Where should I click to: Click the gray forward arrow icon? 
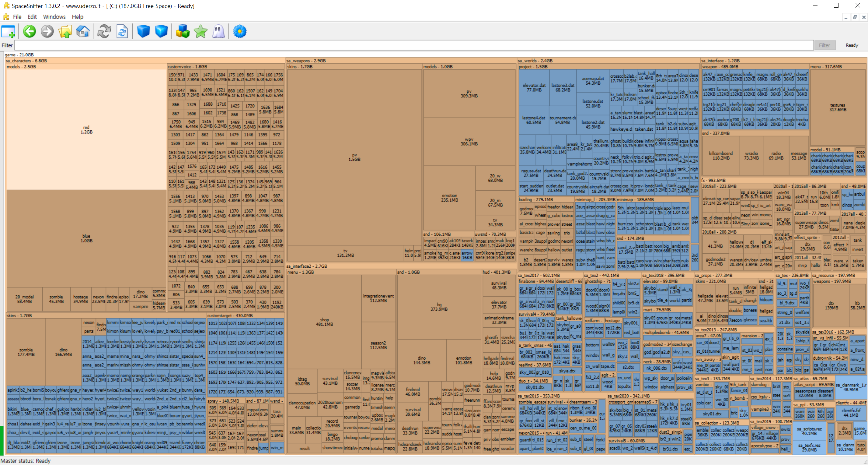pyautogui.click(x=47, y=31)
